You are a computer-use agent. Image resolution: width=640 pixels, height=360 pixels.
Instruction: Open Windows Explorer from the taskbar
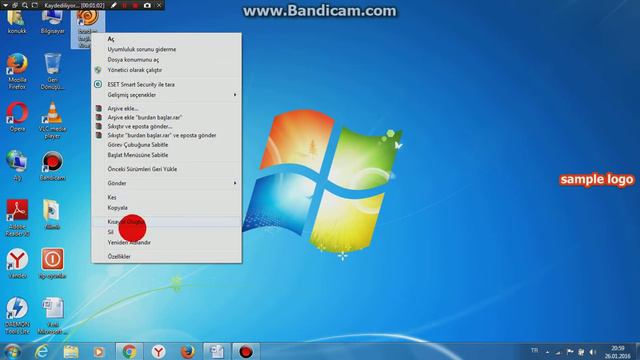71,351
